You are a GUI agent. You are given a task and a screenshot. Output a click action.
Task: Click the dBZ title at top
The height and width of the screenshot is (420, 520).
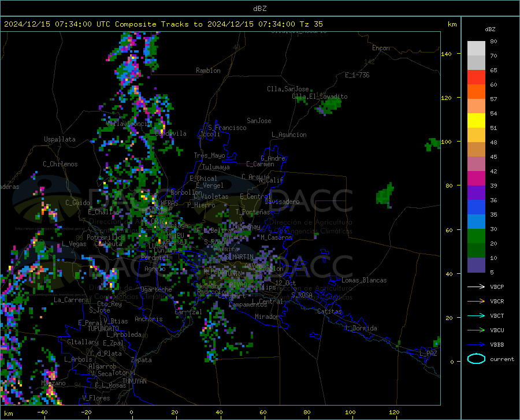tap(259, 9)
